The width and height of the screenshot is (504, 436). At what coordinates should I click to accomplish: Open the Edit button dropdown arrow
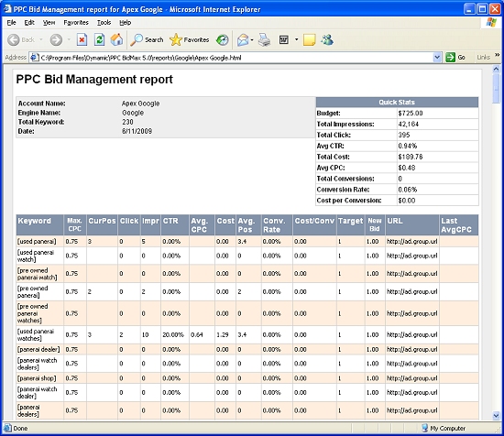click(296, 39)
